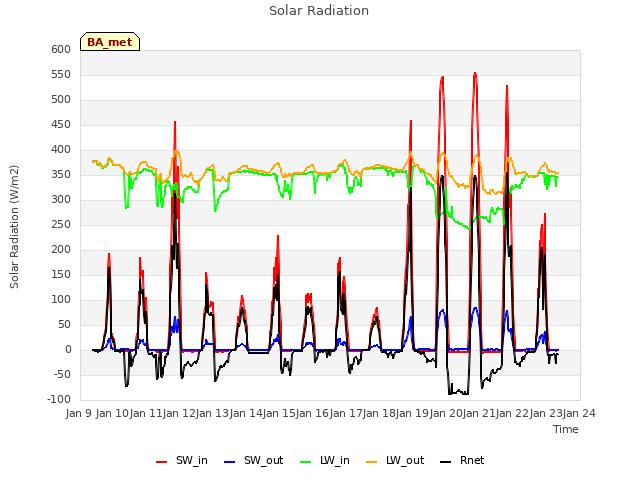Click the Jan 22 x-axis tick label
Image resolution: width=640 pixels, height=480 pixels.
tap(512, 413)
